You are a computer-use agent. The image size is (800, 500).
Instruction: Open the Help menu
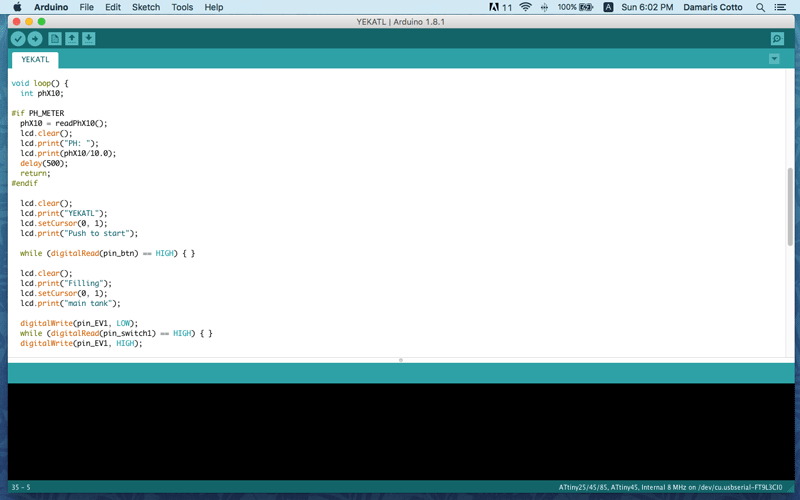point(214,7)
